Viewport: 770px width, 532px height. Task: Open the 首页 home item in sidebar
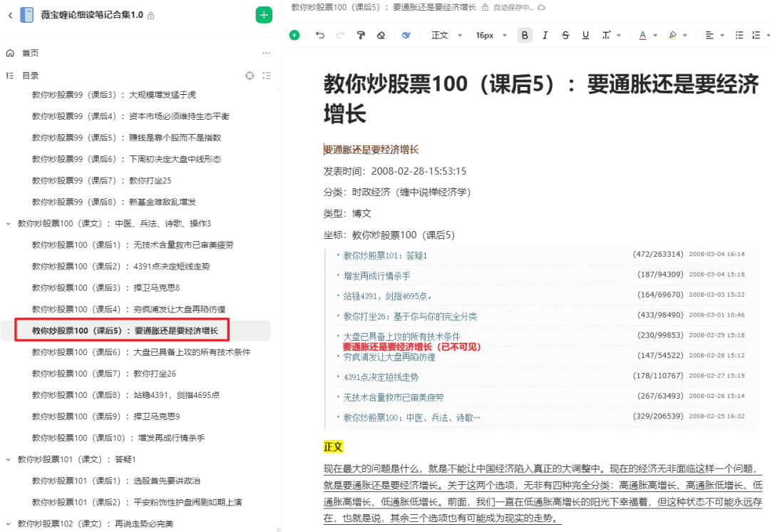(30, 53)
